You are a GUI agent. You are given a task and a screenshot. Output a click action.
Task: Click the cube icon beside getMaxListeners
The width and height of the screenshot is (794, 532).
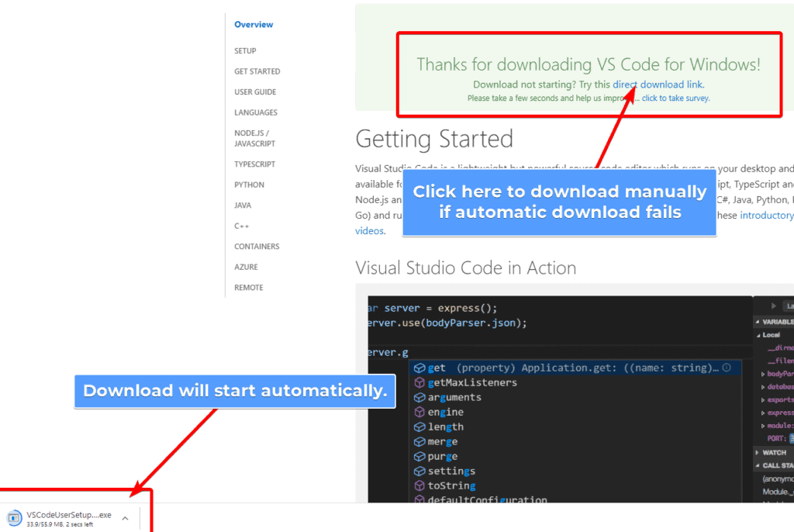coord(419,382)
